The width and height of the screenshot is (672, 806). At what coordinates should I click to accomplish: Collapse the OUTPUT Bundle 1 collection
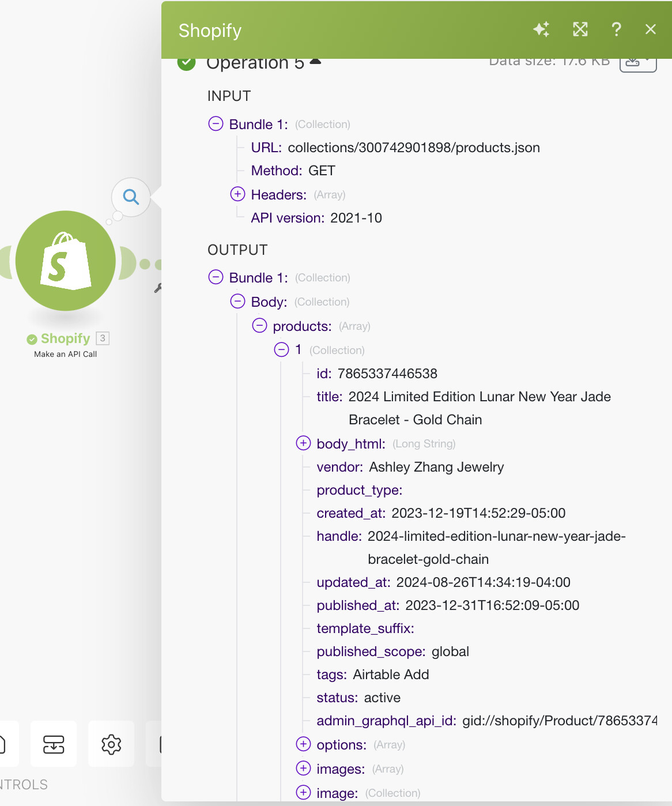216,277
